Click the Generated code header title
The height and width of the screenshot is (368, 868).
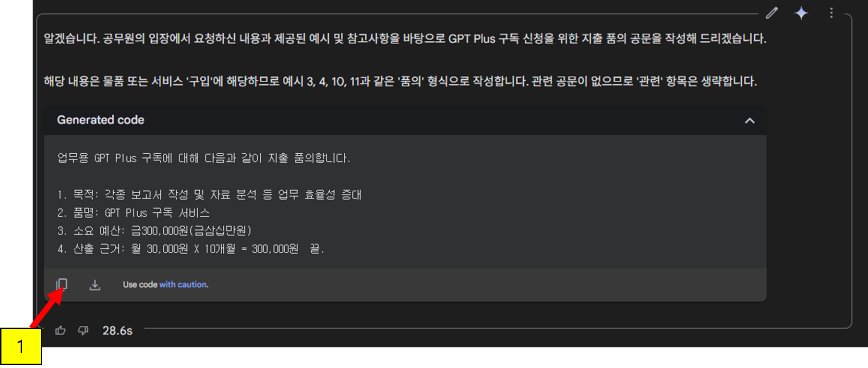click(100, 120)
